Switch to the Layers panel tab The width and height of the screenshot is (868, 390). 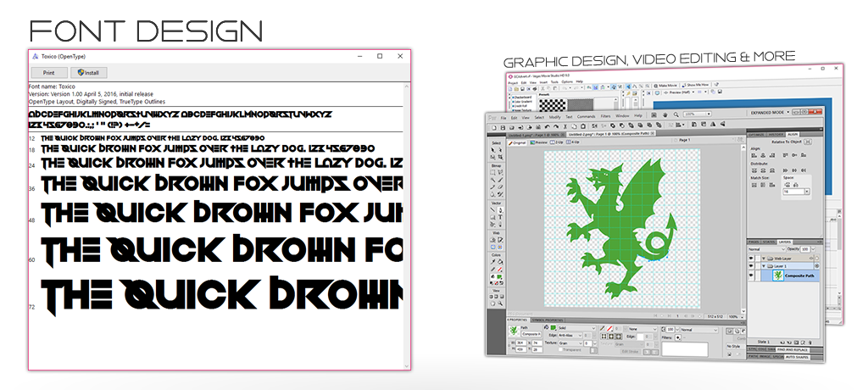pyautogui.click(x=784, y=242)
